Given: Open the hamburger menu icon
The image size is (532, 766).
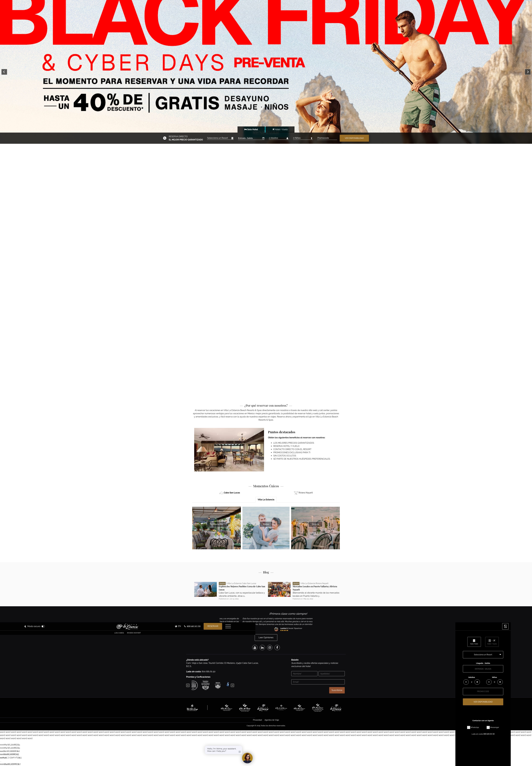Looking at the screenshot, I should 228,626.
